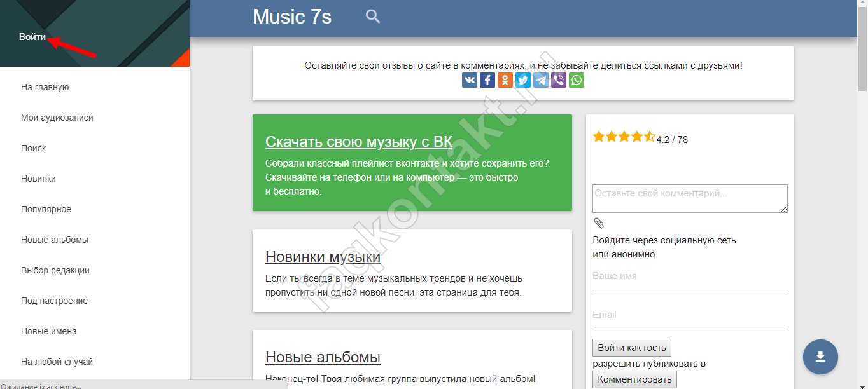The width and height of the screenshot is (868, 389).
Task: Open the "Скачать свою музыку с ВК" link
Action: coord(359,142)
